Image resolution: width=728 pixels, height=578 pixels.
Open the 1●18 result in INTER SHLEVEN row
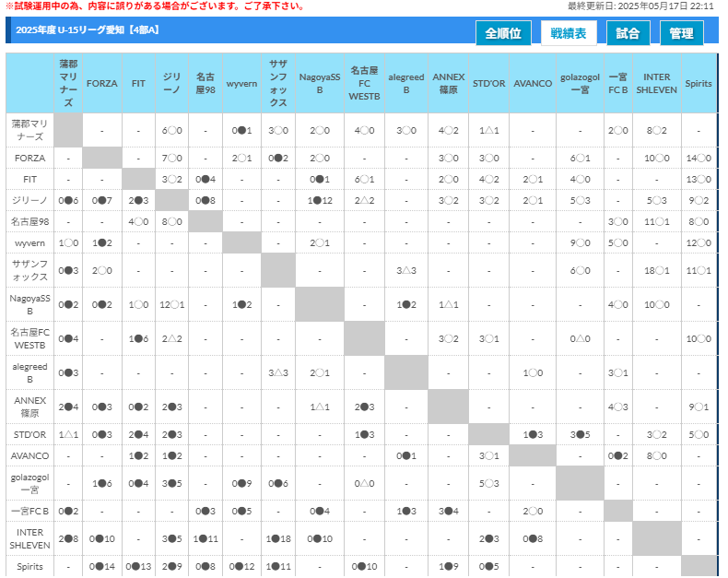[278, 538]
